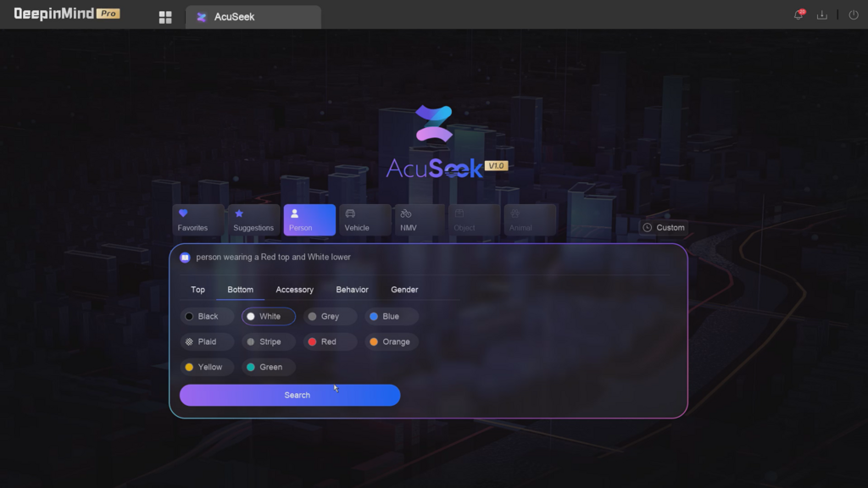The height and width of the screenshot is (488, 868).
Task: Switch to the AcuSeek tab
Action: tap(253, 17)
